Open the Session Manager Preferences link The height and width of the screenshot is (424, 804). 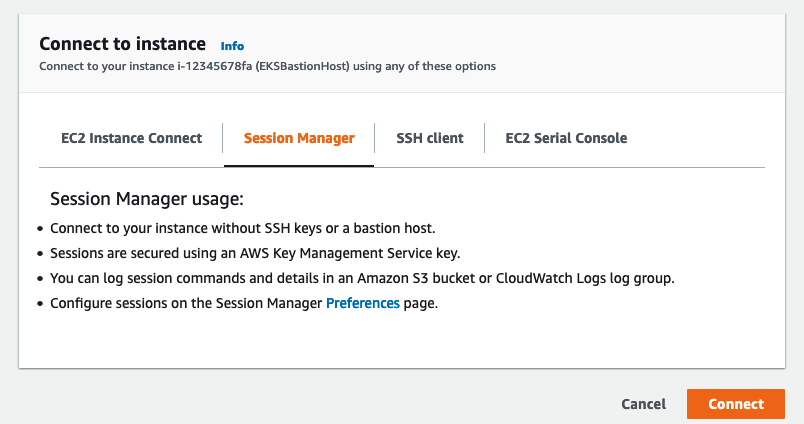(x=363, y=303)
